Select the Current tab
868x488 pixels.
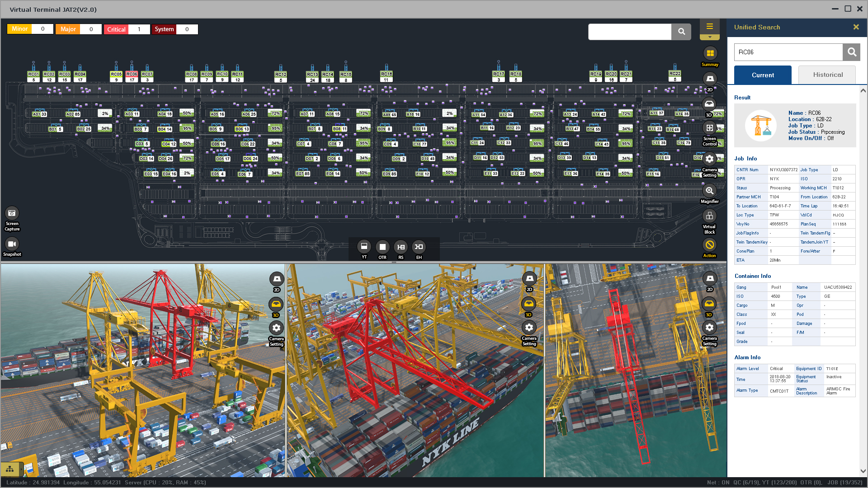tap(762, 75)
